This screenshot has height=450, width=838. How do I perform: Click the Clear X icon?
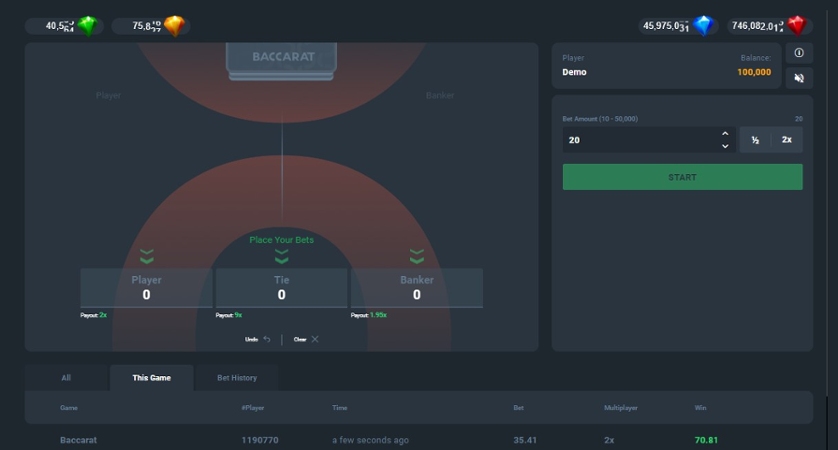click(x=315, y=339)
